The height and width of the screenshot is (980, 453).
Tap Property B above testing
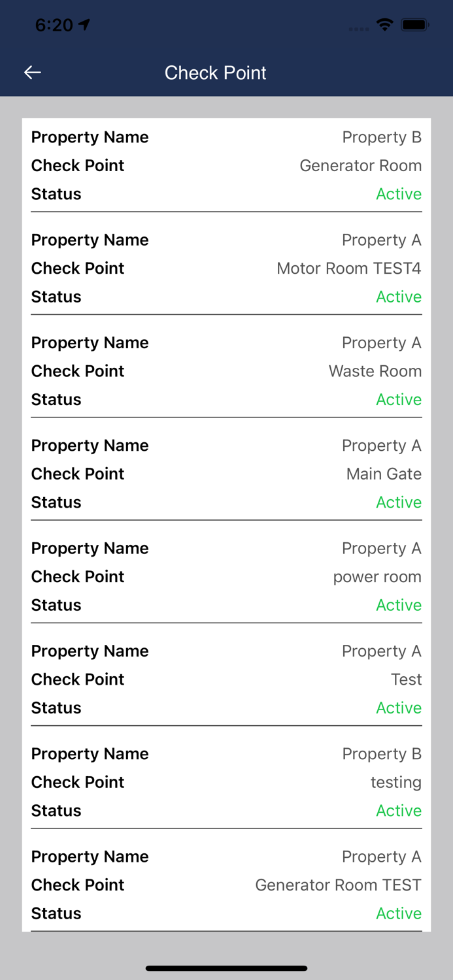tap(382, 754)
